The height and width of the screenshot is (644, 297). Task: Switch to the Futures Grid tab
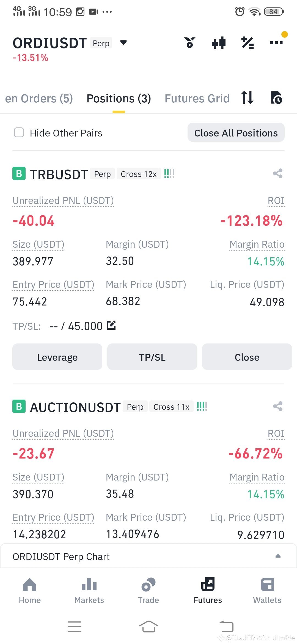coord(197,99)
